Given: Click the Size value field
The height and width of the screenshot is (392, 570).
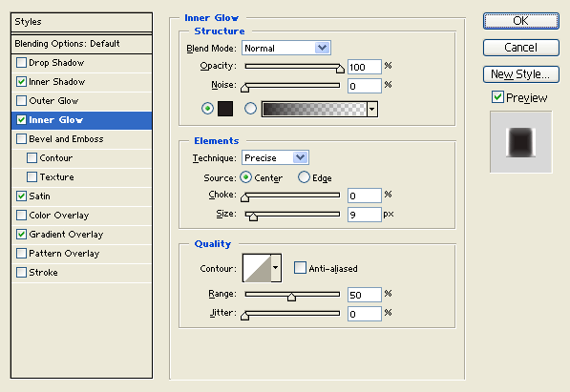Looking at the screenshot, I should pyautogui.click(x=365, y=215).
